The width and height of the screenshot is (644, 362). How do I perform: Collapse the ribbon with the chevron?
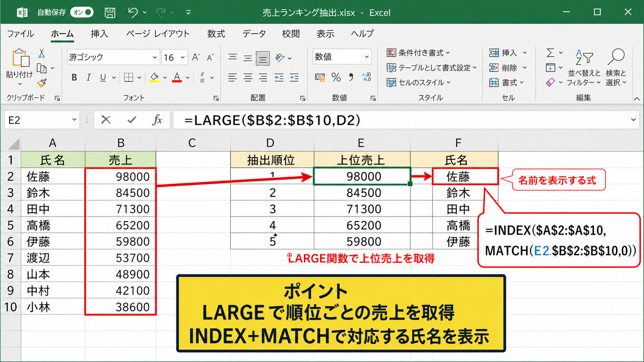637,99
